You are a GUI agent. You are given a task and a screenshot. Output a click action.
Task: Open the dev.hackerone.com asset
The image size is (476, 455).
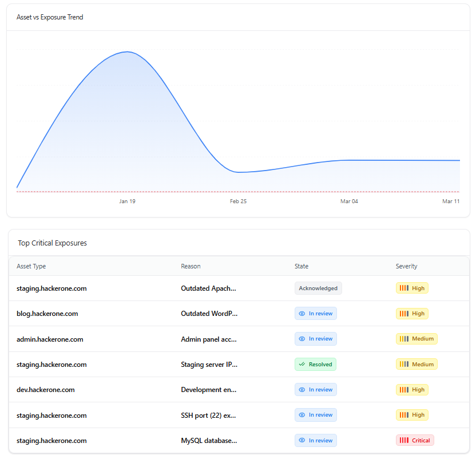tap(46, 390)
